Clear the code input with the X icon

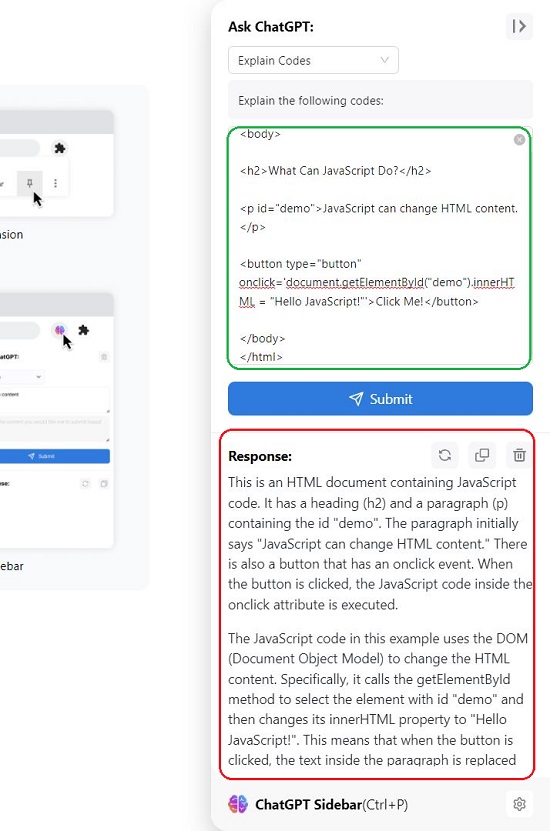point(519,139)
